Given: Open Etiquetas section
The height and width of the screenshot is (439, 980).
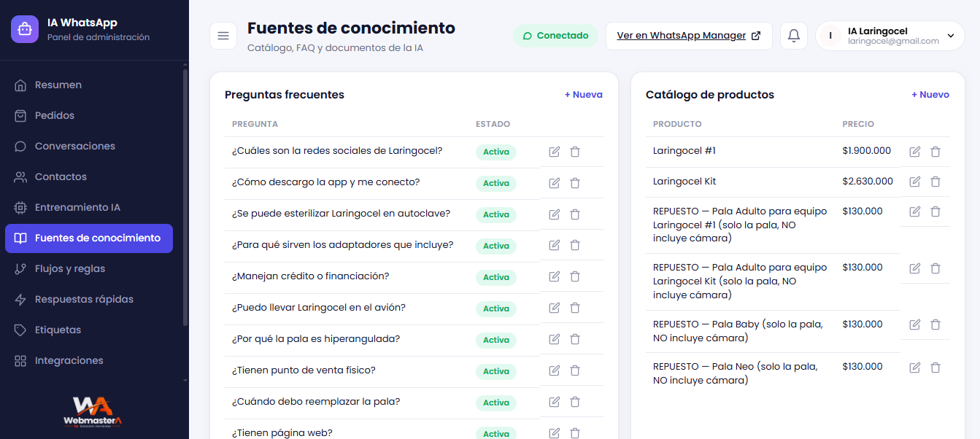Looking at the screenshot, I should (89, 330).
